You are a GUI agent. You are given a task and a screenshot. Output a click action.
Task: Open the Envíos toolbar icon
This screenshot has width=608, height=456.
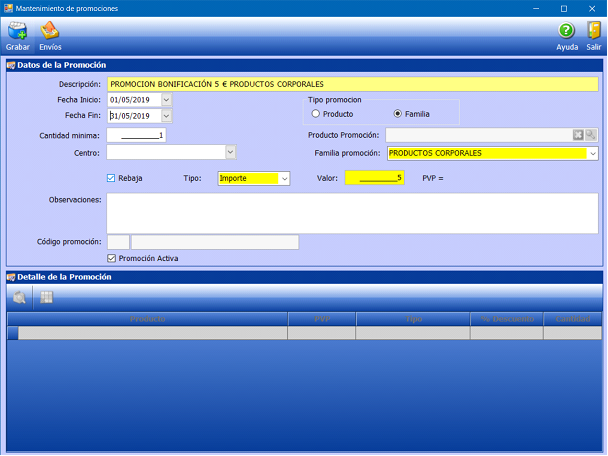(x=50, y=32)
